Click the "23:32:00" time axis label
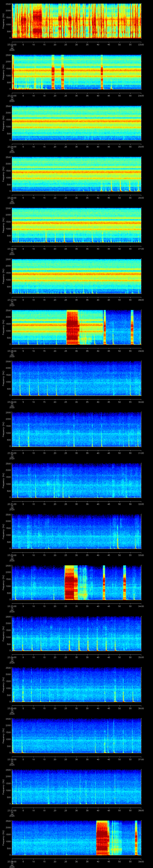 (x=12, y=555)
